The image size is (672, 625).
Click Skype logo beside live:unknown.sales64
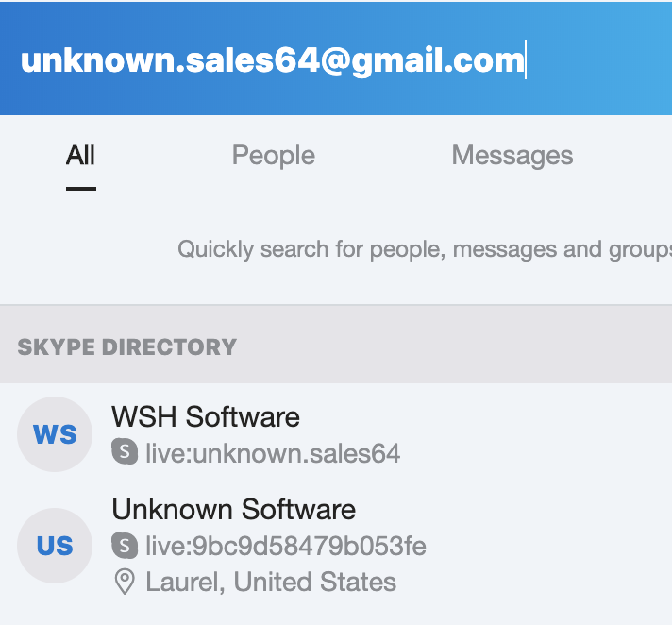pos(125,453)
